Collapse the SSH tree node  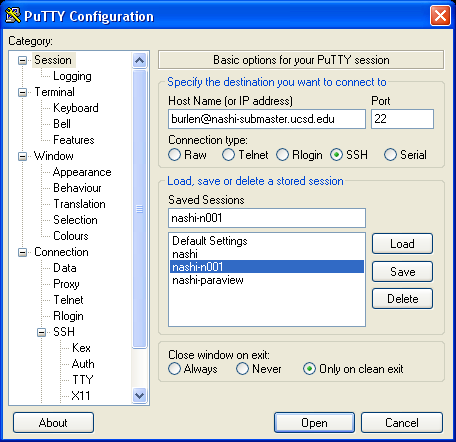[x=41, y=332]
